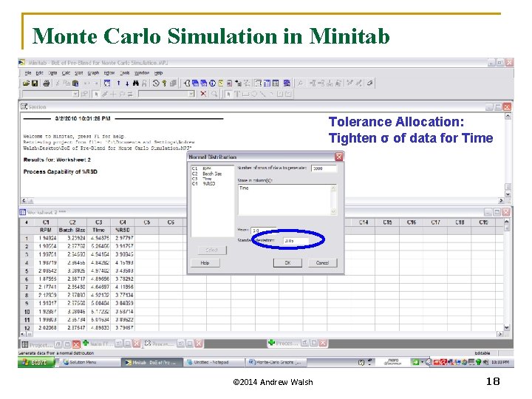
Task: Click the Session window scroll-right arrow
Action: [501, 200]
